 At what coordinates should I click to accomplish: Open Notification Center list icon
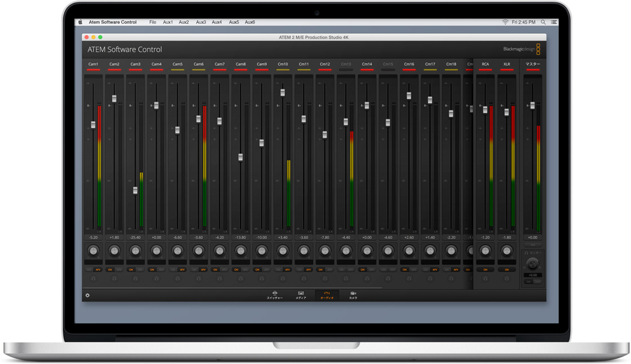(554, 22)
